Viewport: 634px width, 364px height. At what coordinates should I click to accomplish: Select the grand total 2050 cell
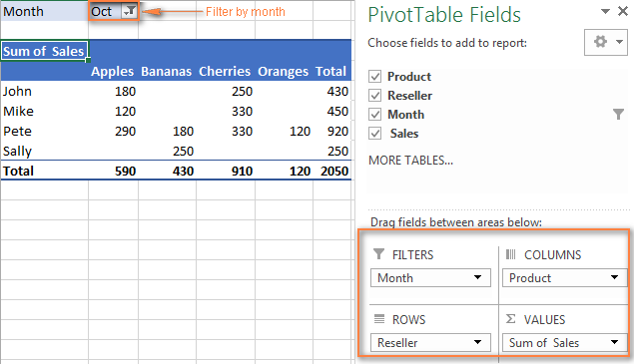tap(334, 171)
